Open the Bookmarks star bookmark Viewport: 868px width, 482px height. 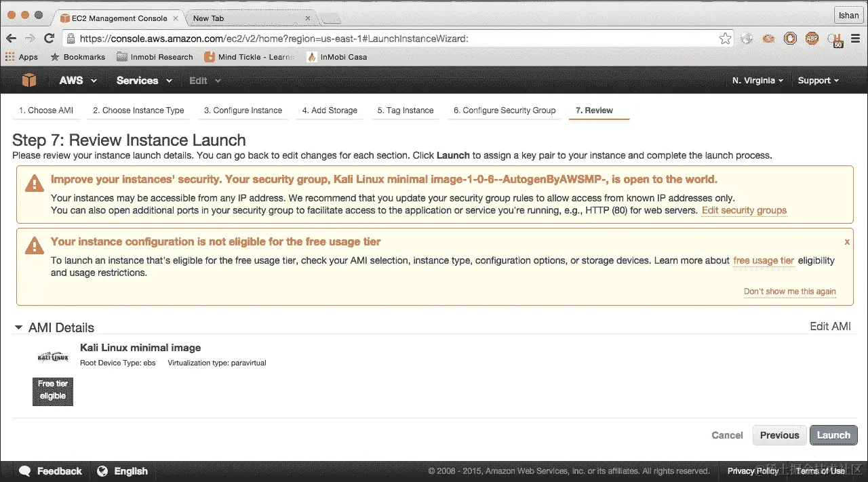78,57
